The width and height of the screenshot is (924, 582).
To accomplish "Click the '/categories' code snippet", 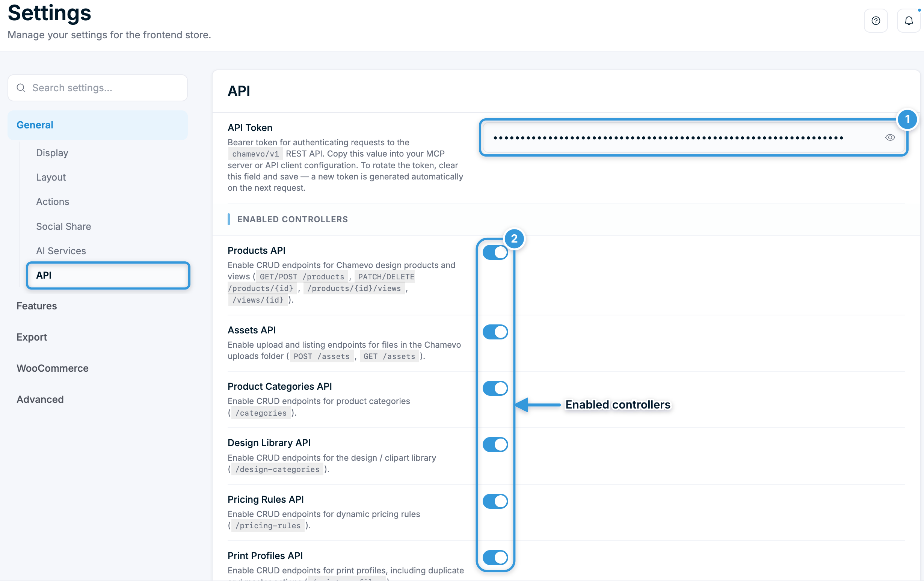I will [x=261, y=413].
